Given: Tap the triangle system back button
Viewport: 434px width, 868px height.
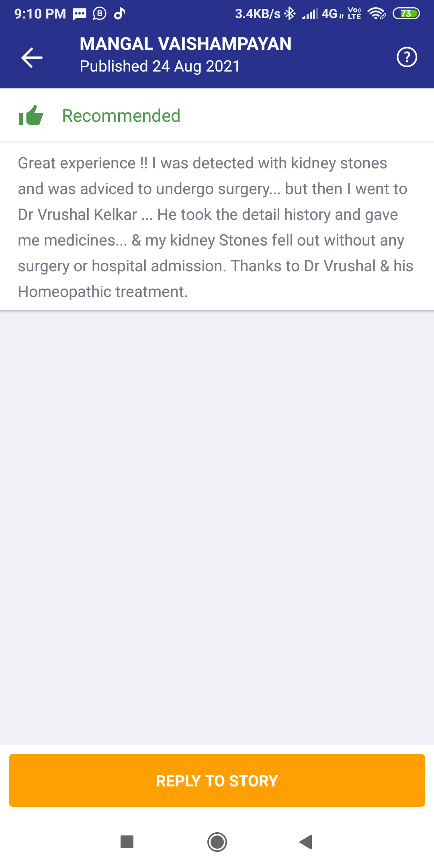Looking at the screenshot, I should click(x=306, y=841).
